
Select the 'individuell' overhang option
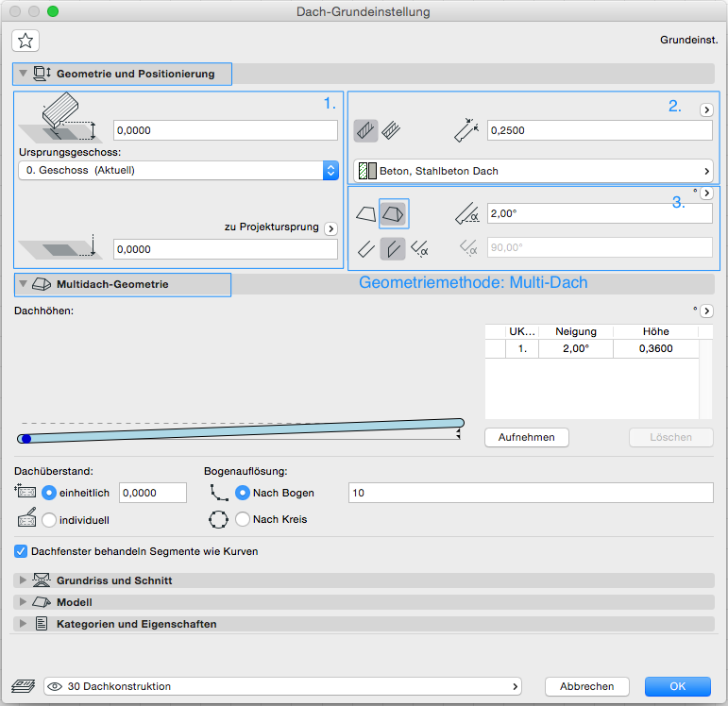click(50, 519)
